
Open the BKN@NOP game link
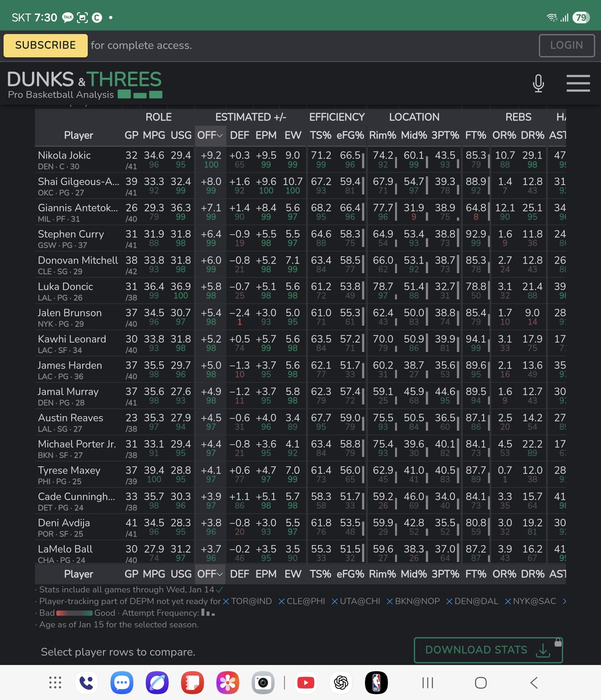pos(417,601)
